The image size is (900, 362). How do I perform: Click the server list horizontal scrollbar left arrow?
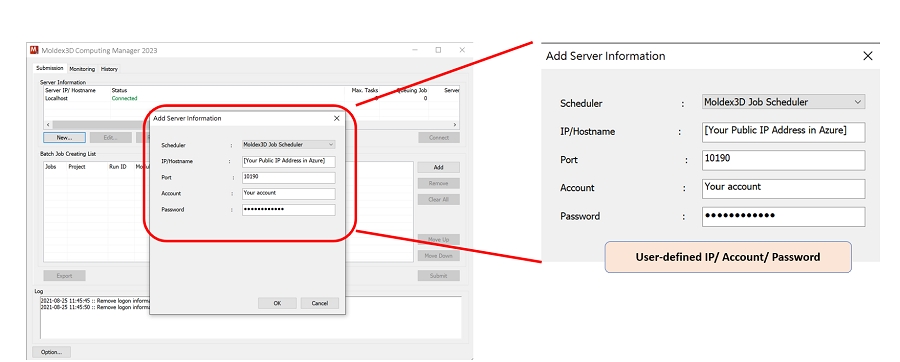coord(48,124)
